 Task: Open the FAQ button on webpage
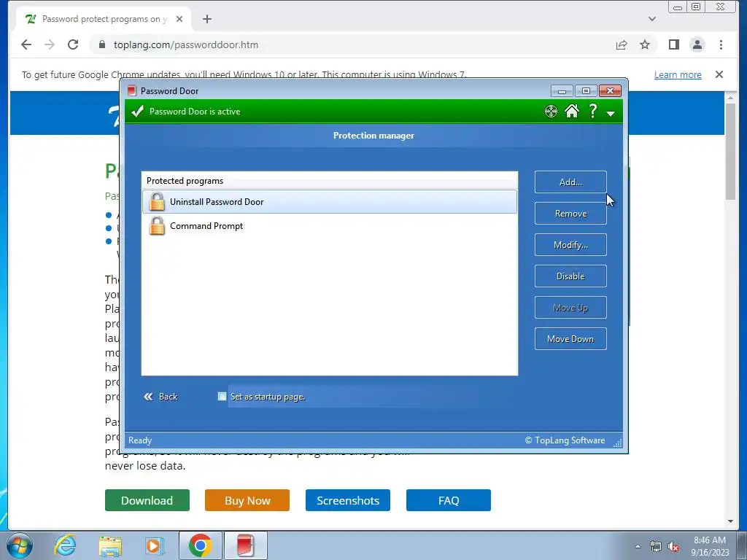click(449, 500)
